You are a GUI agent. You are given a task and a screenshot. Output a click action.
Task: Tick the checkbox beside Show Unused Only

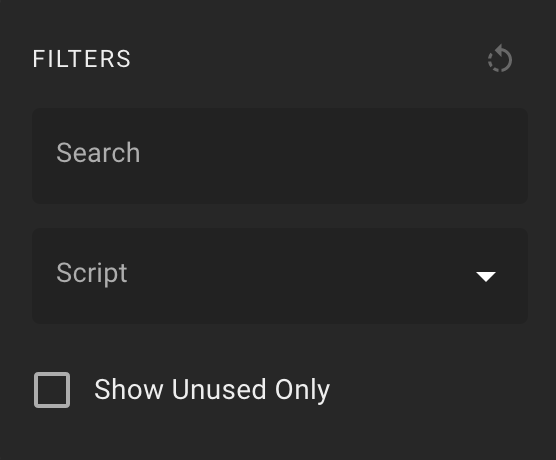pos(52,390)
